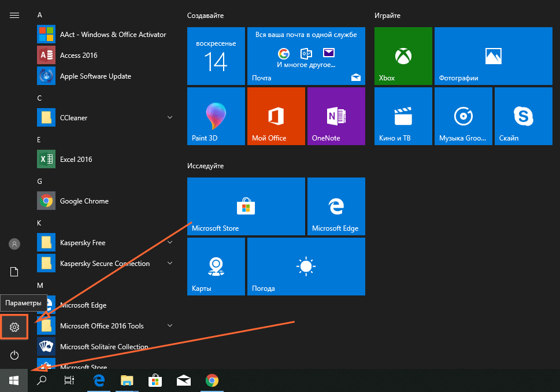This screenshot has width=560, height=392.
Task: Open File Explorer from the taskbar
Action: click(127, 380)
